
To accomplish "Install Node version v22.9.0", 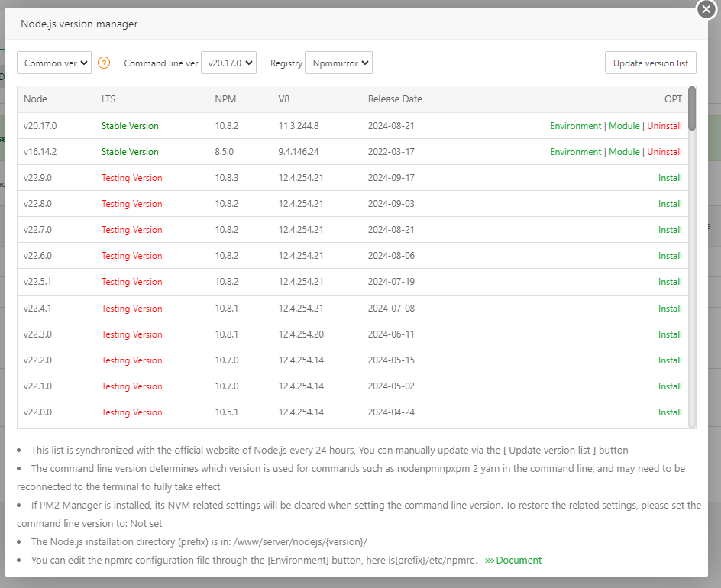I will (670, 178).
